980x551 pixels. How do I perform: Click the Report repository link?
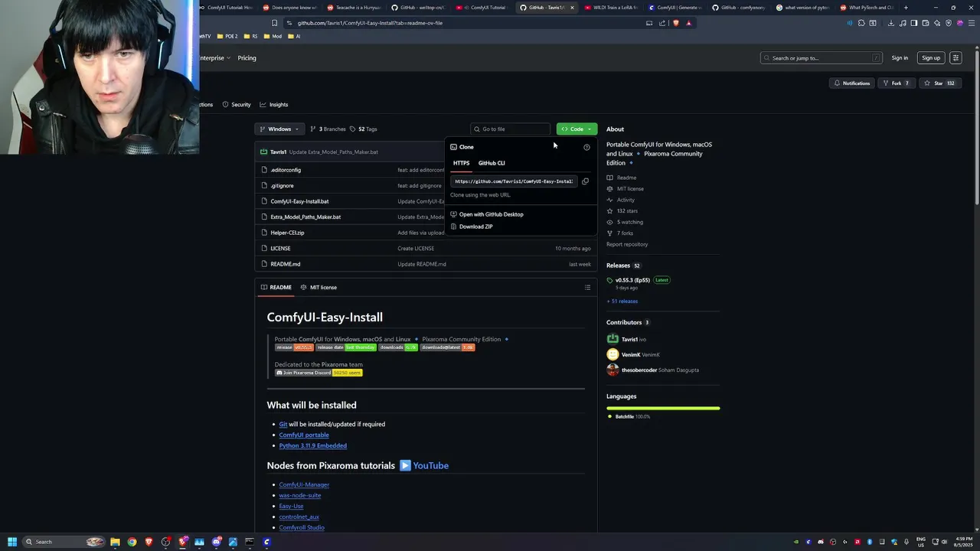627,244
